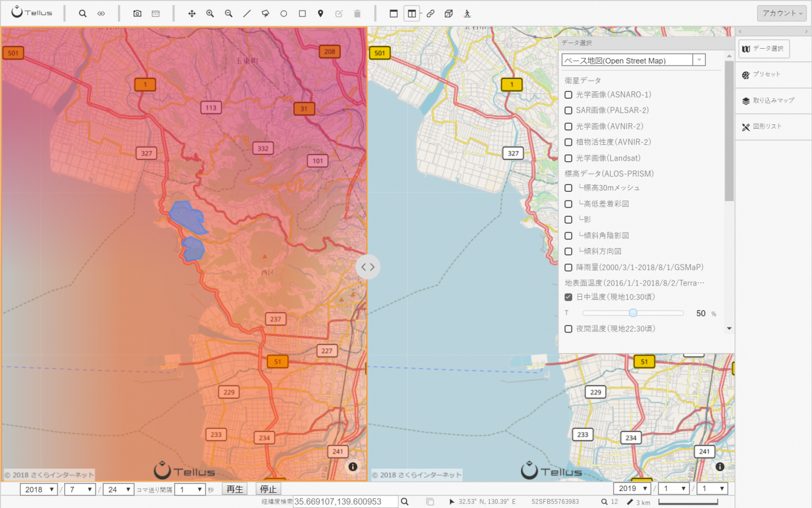812x508 pixels.
Task: Open the base map dropdown (Open Street Map)
Action: point(633,60)
